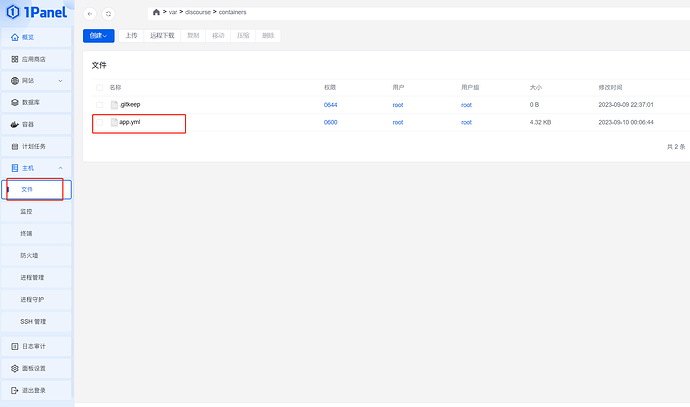The image size is (690, 407).
Task: Expand the 网站 website menu
Action: 37,80
